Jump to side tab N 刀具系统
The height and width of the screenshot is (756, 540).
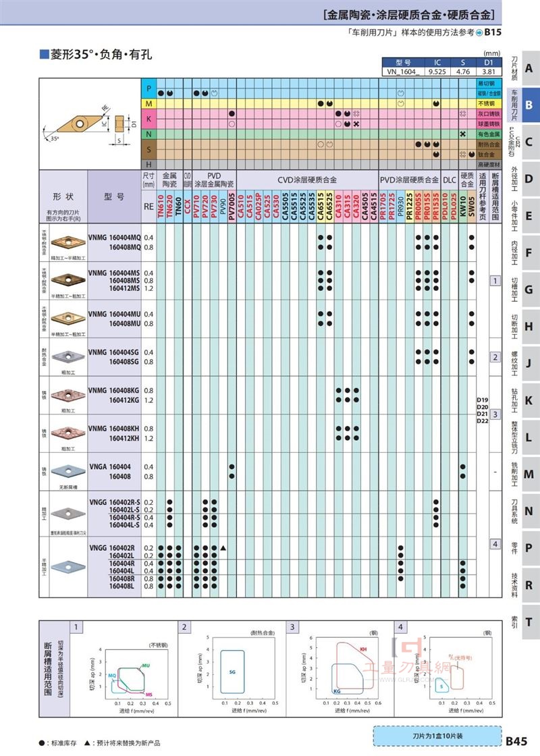pyautogui.click(x=523, y=511)
